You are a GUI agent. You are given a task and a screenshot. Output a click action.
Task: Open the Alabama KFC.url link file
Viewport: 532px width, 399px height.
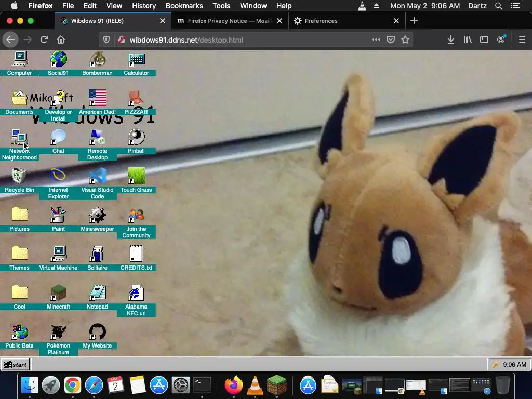(x=137, y=301)
